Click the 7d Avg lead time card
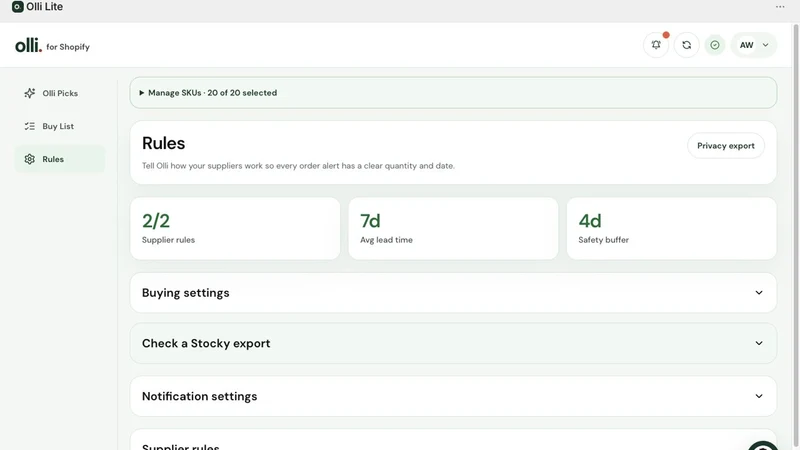The width and height of the screenshot is (800, 450). click(x=453, y=229)
